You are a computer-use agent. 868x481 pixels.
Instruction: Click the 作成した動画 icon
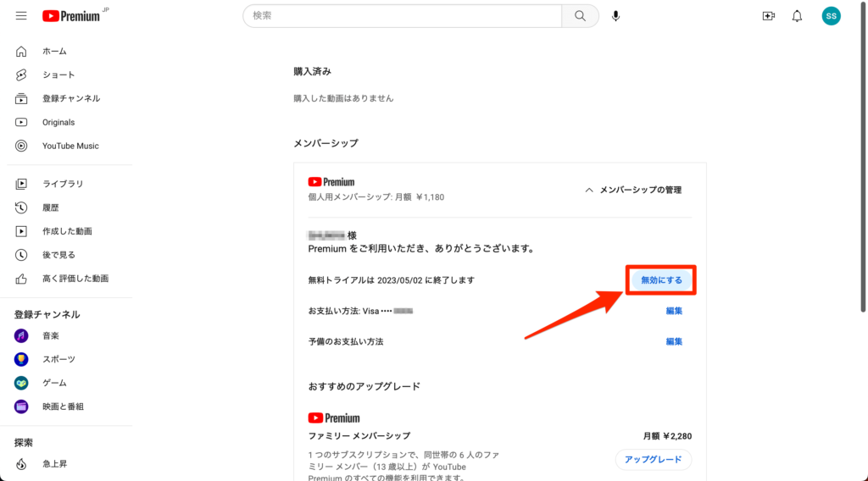[21, 231]
